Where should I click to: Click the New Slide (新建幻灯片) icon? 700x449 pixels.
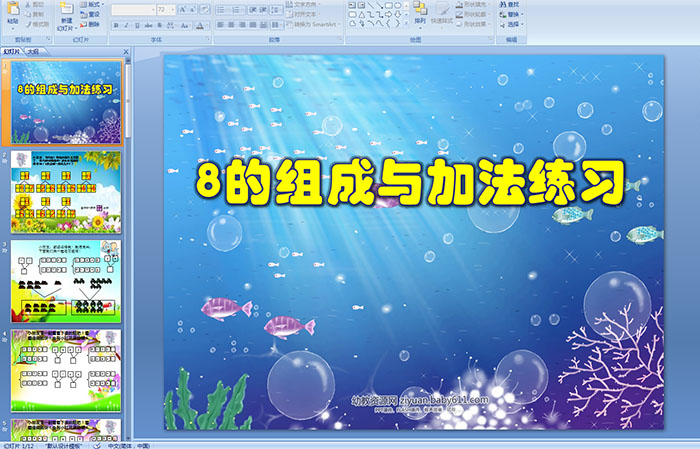pos(65,13)
